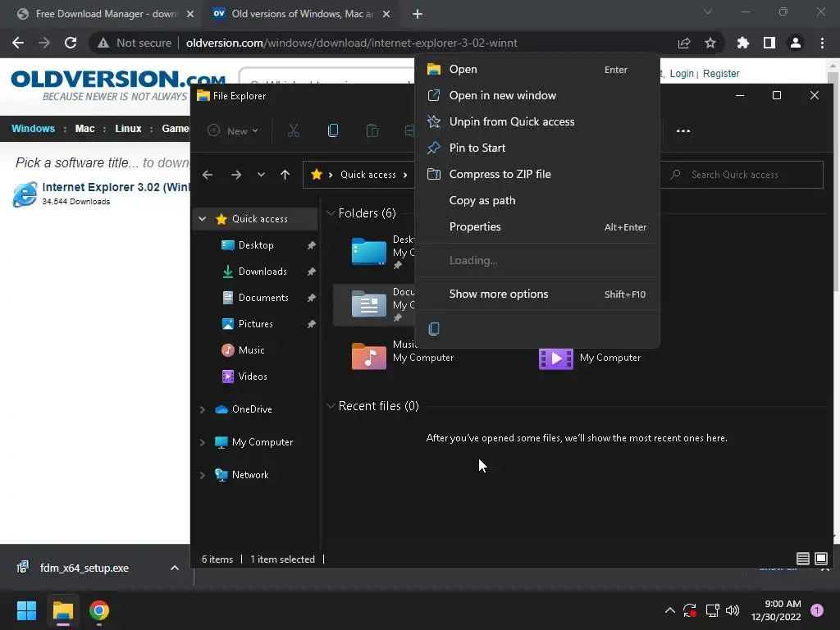The height and width of the screenshot is (630, 840).
Task: Switch to large icons view in File Explorer
Action: 820,559
